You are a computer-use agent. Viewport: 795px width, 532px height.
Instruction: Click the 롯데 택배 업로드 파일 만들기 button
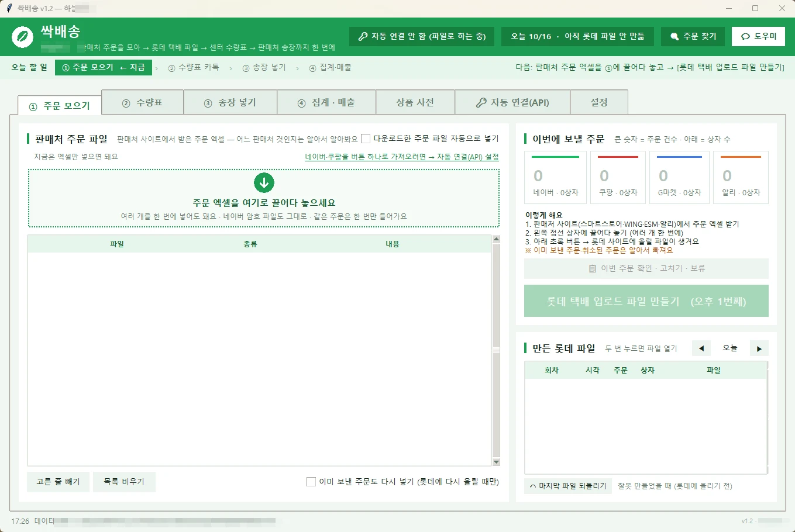646,301
